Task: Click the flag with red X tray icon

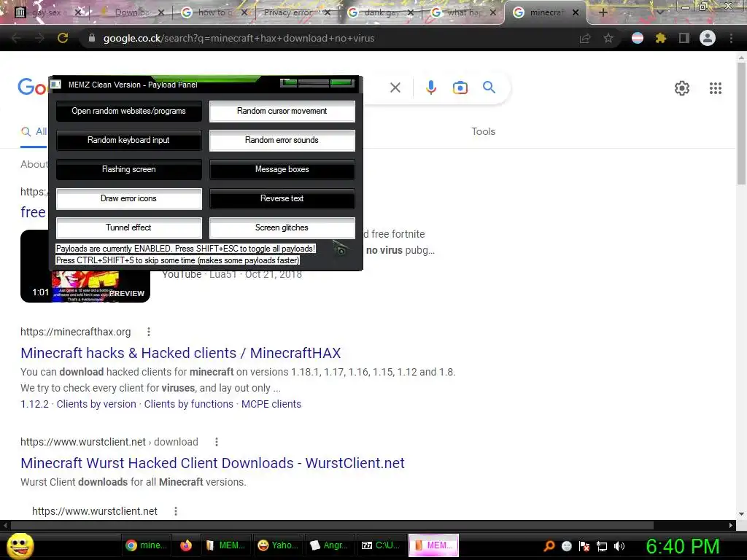Action: click(584, 546)
